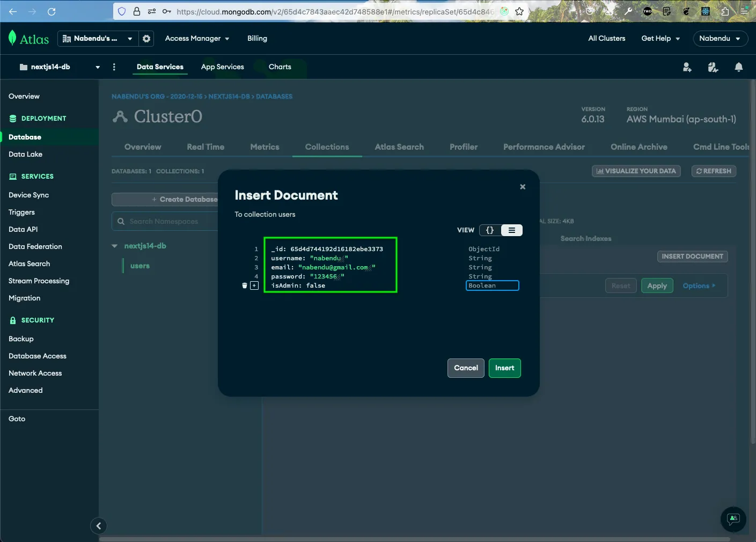This screenshot has width=756, height=542.
Task: Open project options three-dot menu
Action: [x=114, y=67]
